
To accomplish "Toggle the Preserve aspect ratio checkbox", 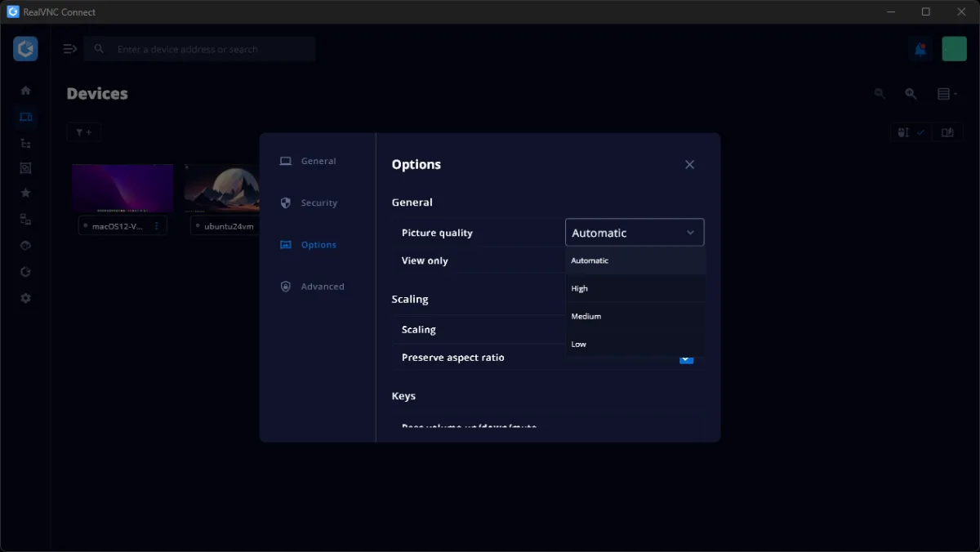I will 687,358.
